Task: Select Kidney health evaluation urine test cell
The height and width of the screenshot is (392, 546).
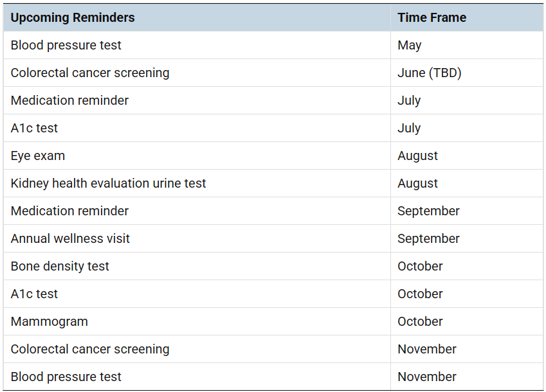Action: tap(108, 183)
